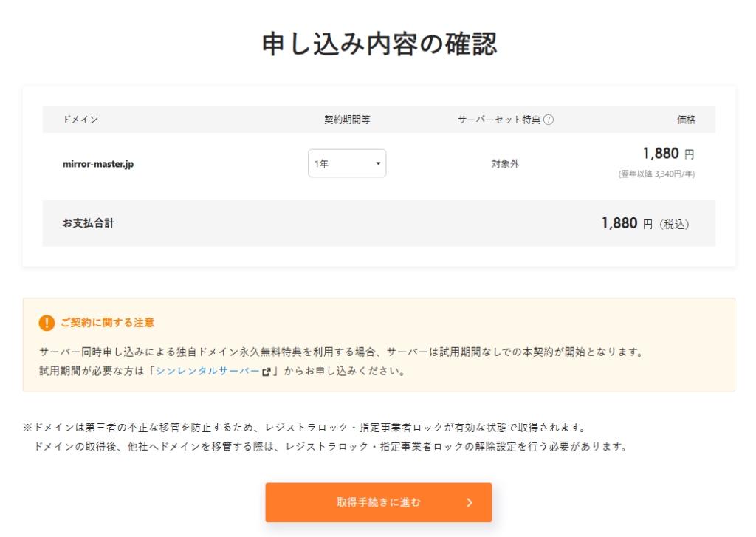The image size is (756, 537).
Task: Click the 1,880 円 domain price in the row
Action: click(668, 154)
